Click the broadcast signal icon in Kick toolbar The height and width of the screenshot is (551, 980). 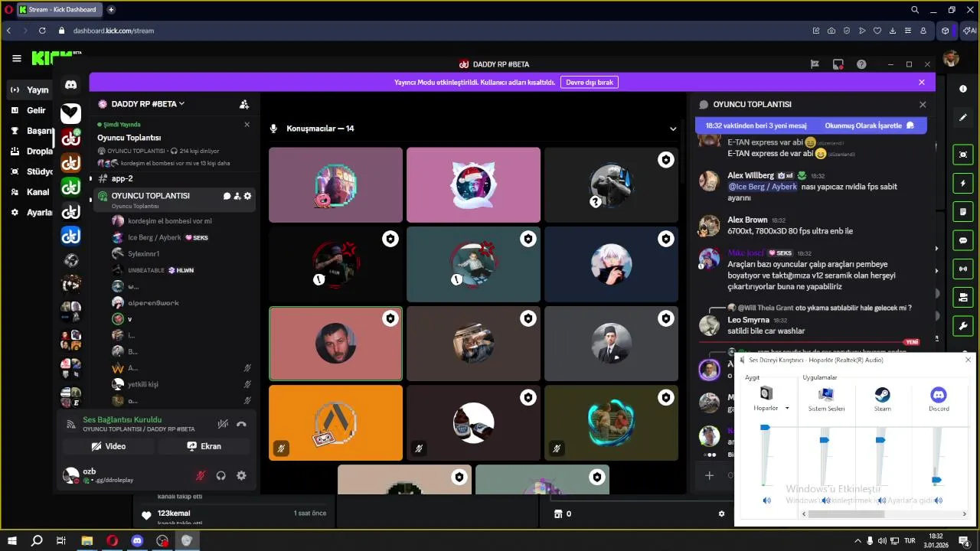click(x=963, y=269)
